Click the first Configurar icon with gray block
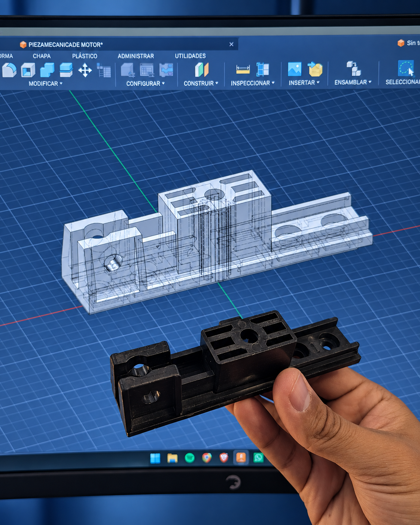Viewport: 420px width, 525px height. point(128,70)
